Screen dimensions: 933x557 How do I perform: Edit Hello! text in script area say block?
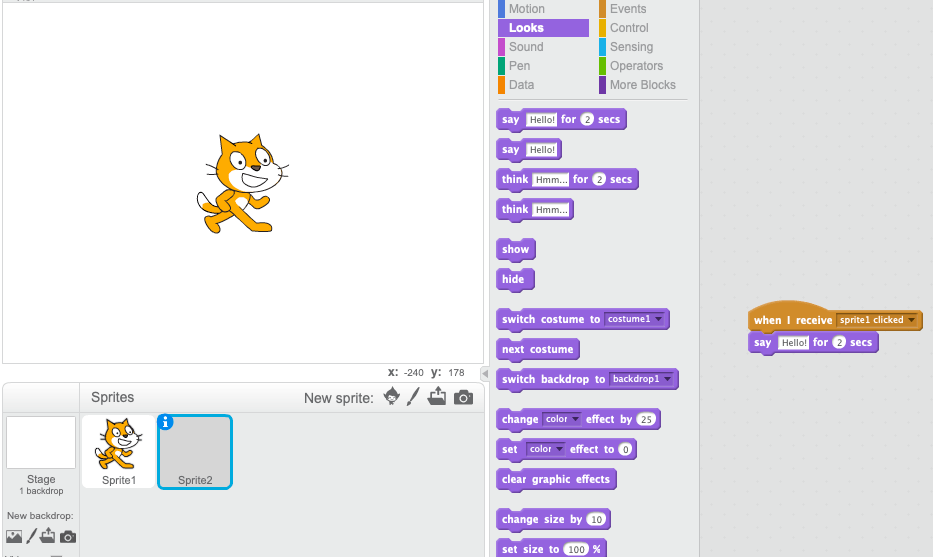[x=794, y=343]
